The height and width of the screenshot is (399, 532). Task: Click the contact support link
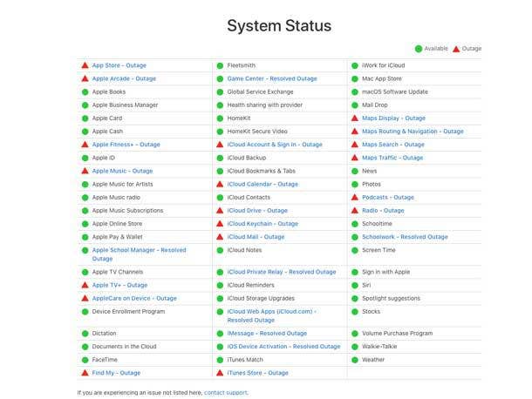coord(226,392)
